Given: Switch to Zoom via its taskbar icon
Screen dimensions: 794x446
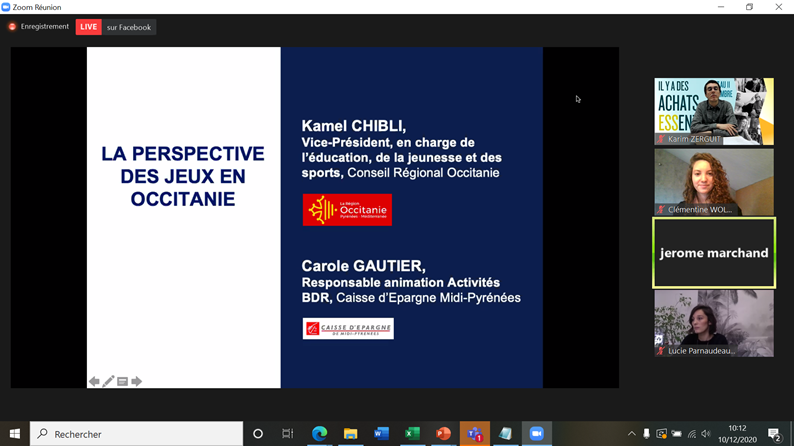Looking at the screenshot, I should click(537, 434).
